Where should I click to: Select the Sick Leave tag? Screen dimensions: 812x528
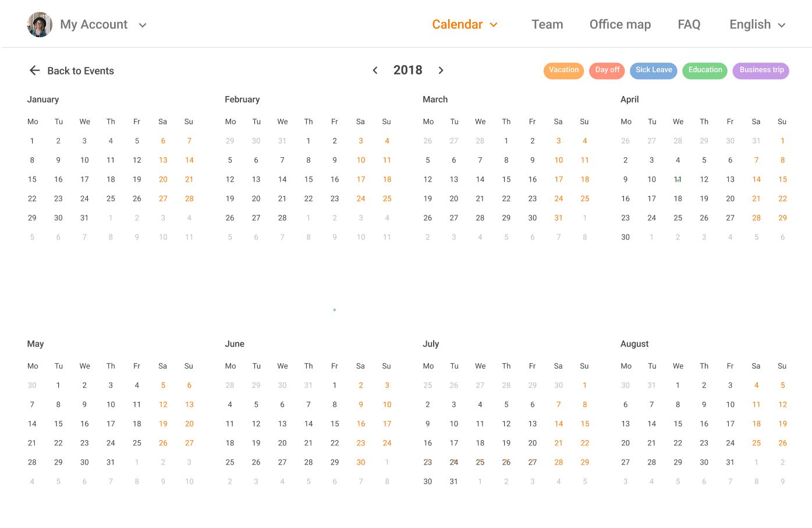click(x=654, y=70)
